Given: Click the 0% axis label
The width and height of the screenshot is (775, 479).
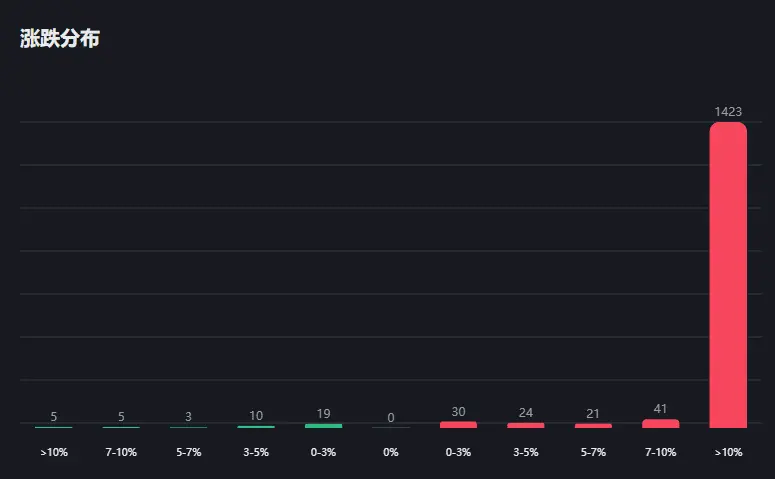Looking at the screenshot, I should pos(391,452).
